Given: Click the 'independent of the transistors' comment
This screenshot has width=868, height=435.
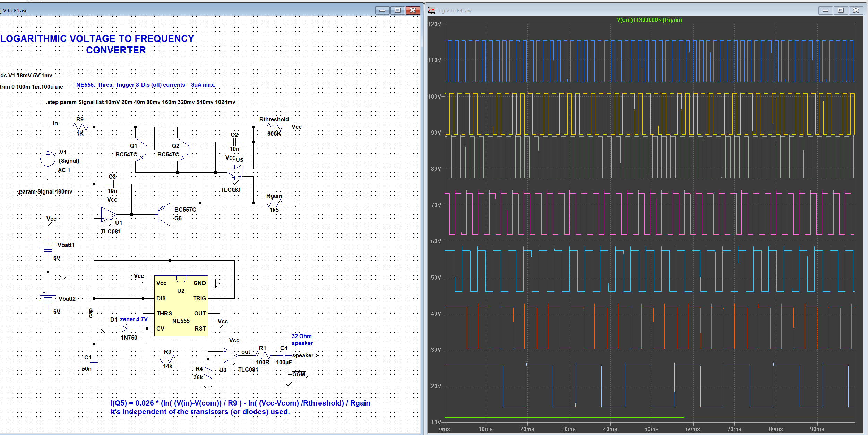Looking at the screenshot, I should pos(200,412).
